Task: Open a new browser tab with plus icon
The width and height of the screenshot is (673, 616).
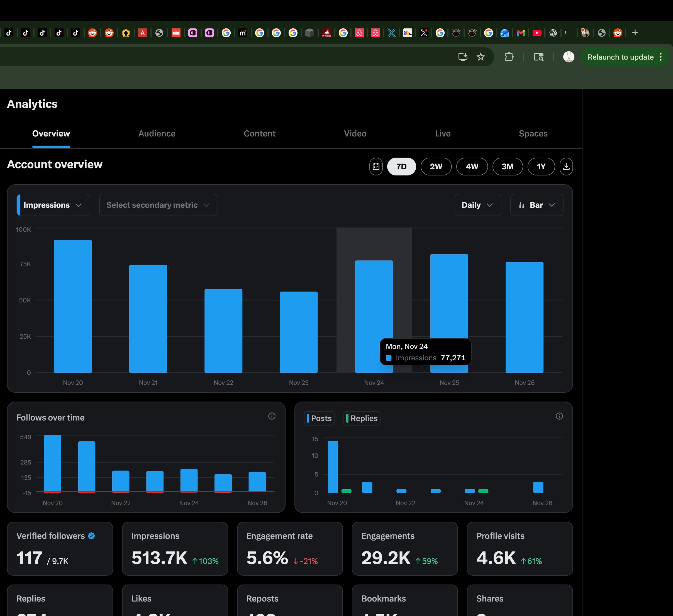Action: pyautogui.click(x=635, y=33)
